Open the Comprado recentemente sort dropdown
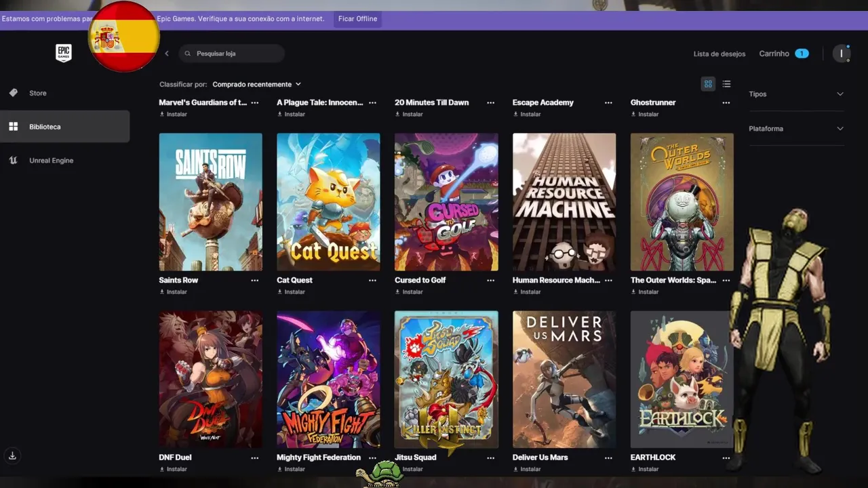 tap(256, 85)
